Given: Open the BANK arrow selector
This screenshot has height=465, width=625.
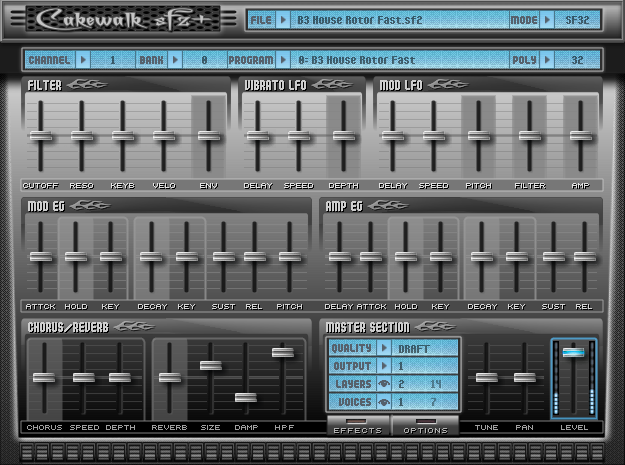Looking at the screenshot, I should point(175,60).
